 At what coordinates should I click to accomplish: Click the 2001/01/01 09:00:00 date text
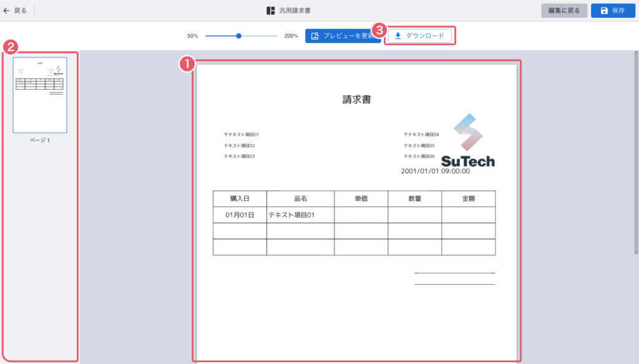(435, 171)
